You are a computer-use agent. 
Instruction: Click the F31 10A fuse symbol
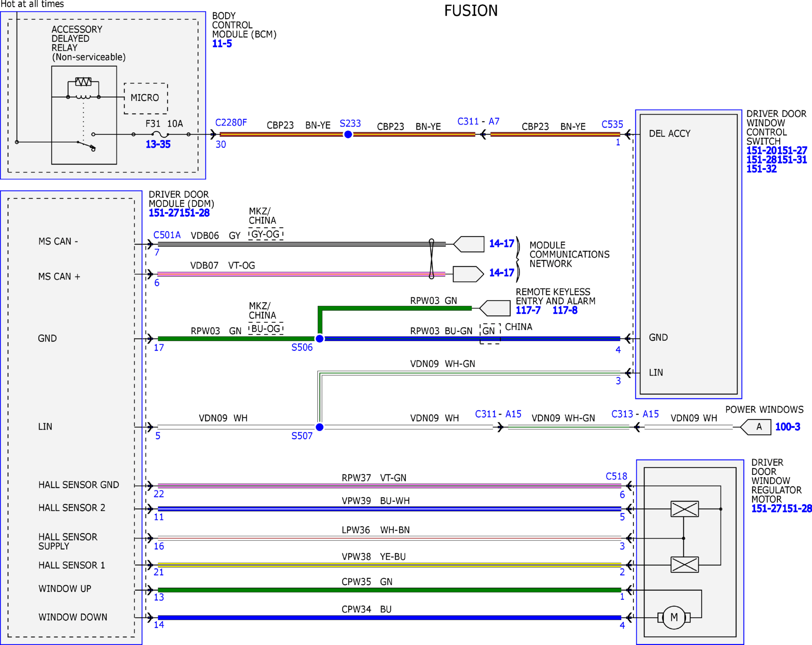pos(160,135)
